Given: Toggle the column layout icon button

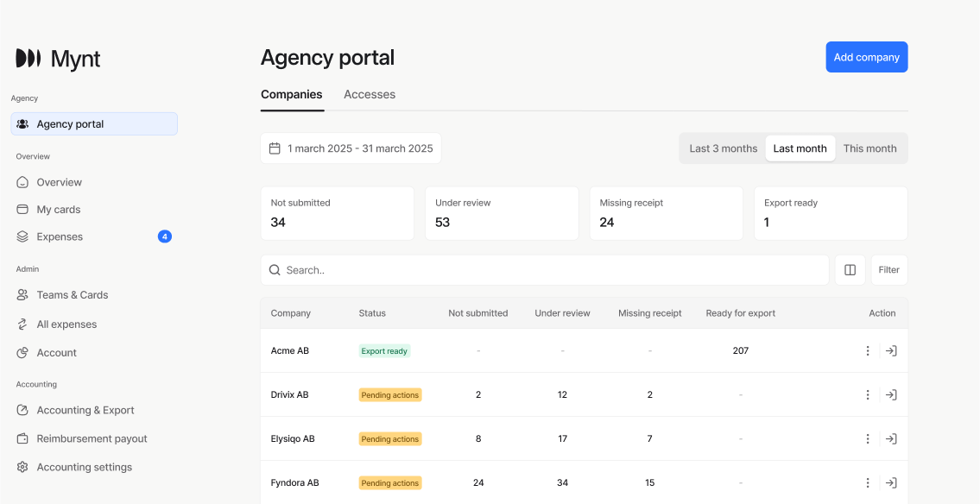Looking at the screenshot, I should click(850, 270).
